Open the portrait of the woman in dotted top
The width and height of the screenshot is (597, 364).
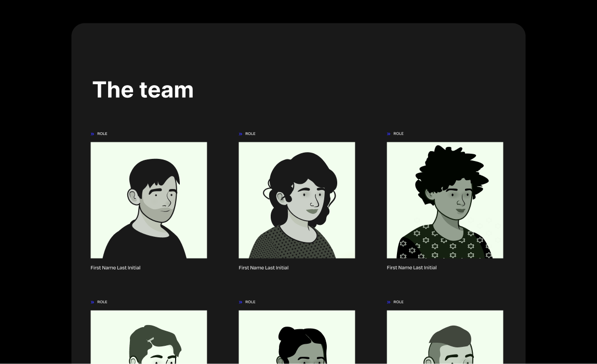(x=297, y=200)
